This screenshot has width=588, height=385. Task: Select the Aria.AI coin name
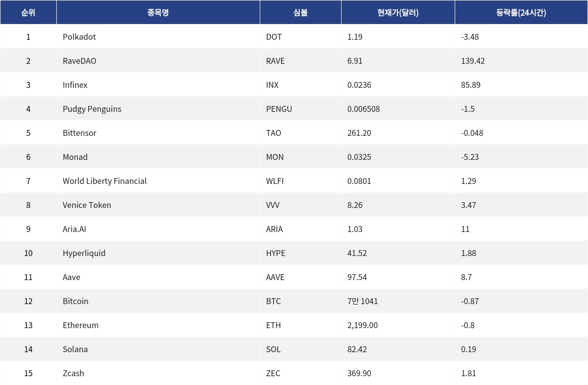[x=74, y=229]
